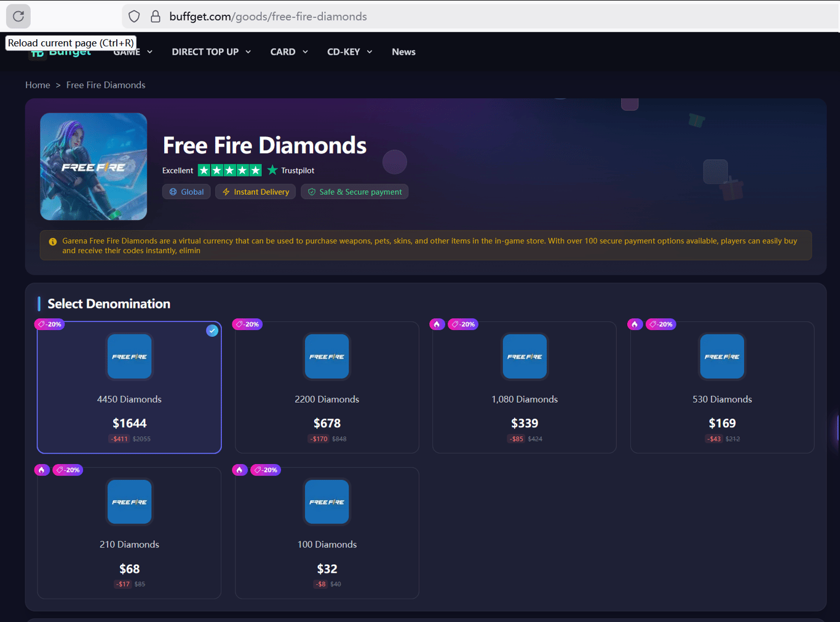840x622 pixels.
Task: Click the $169 price
Action: 723,423
